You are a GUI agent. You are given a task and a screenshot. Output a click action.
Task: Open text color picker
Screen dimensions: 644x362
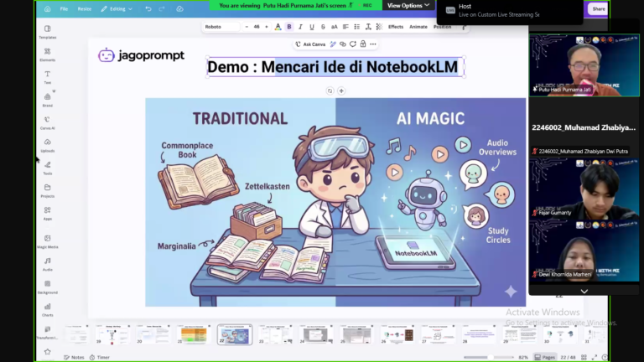click(x=278, y=27)
